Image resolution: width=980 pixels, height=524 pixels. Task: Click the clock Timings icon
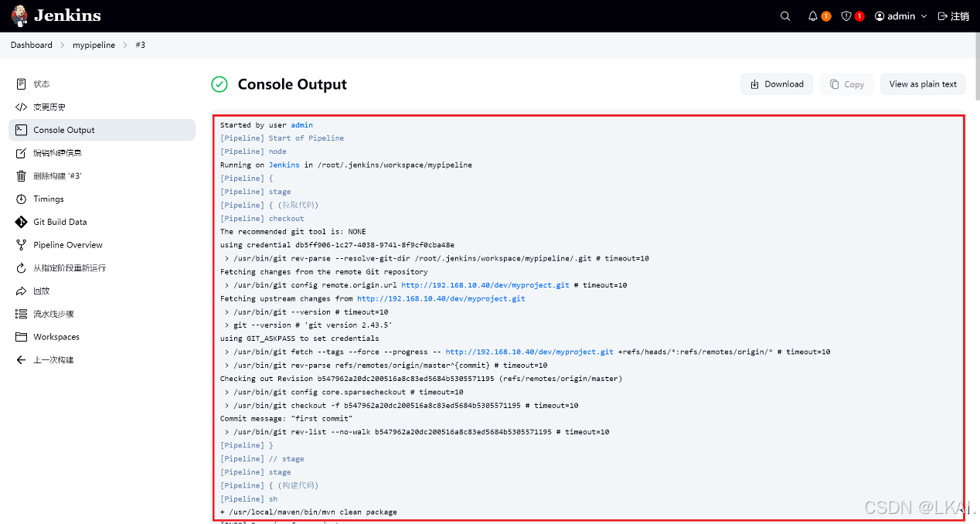[x=21, y=199]
